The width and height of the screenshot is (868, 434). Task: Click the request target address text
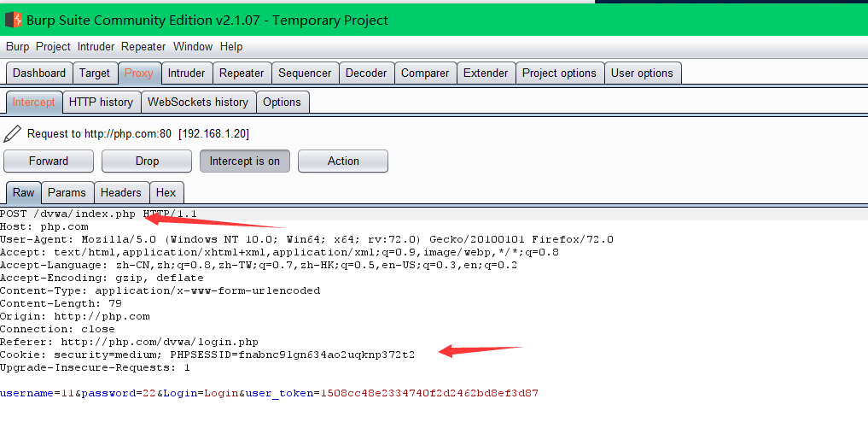pyautogui.click(x=138, y=133)
